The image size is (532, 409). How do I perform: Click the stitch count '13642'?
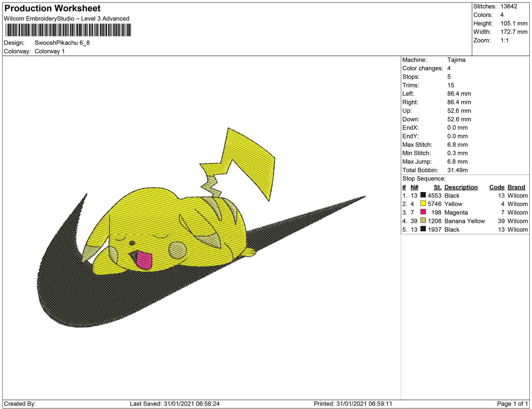(x=509, y=6)
